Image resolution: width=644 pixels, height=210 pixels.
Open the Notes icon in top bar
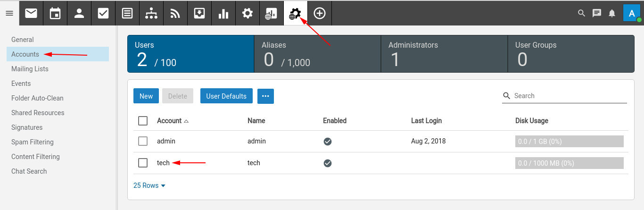127,13
